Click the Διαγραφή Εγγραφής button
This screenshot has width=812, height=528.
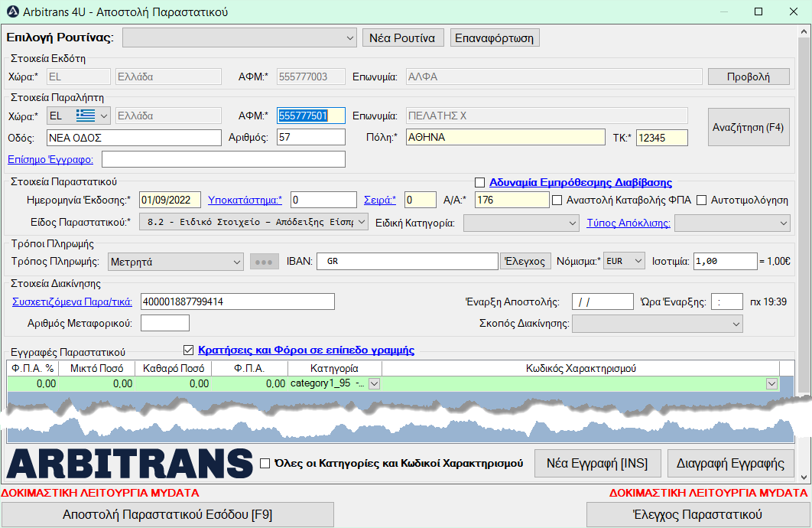[x=731, y=463]
